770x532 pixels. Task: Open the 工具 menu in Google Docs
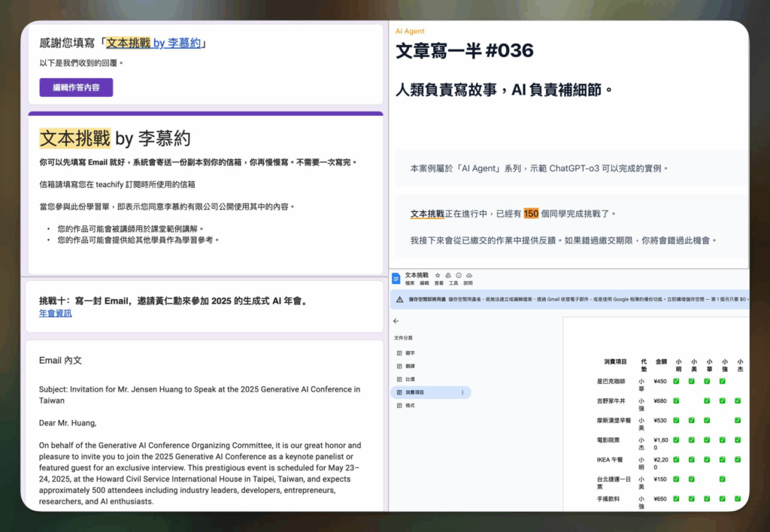453,283
